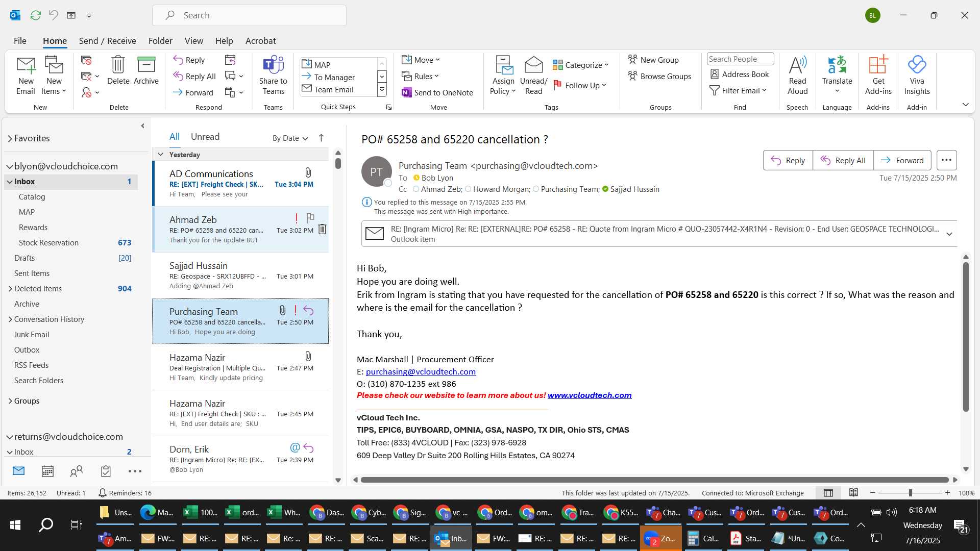
Task: Send message to OneNote
Action: pos(437,92)
